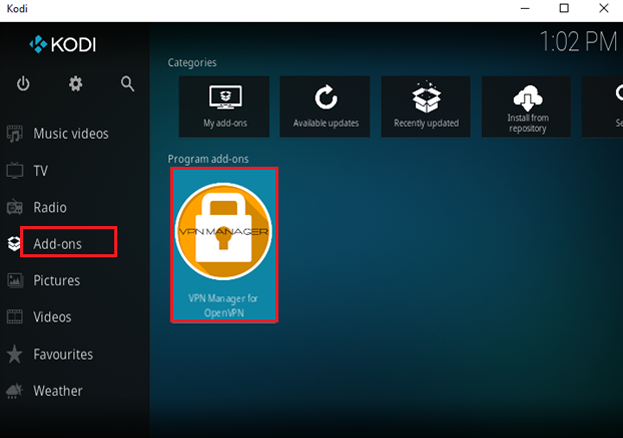Minimize the Kodi window
Viewport: 623px width, 438px height.
coord(525,8)
